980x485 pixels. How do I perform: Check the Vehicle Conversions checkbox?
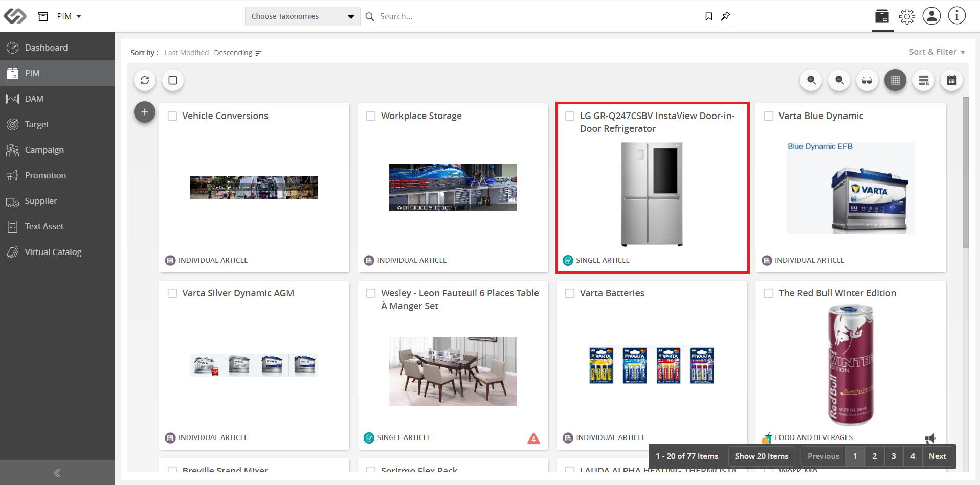[172, 116]
